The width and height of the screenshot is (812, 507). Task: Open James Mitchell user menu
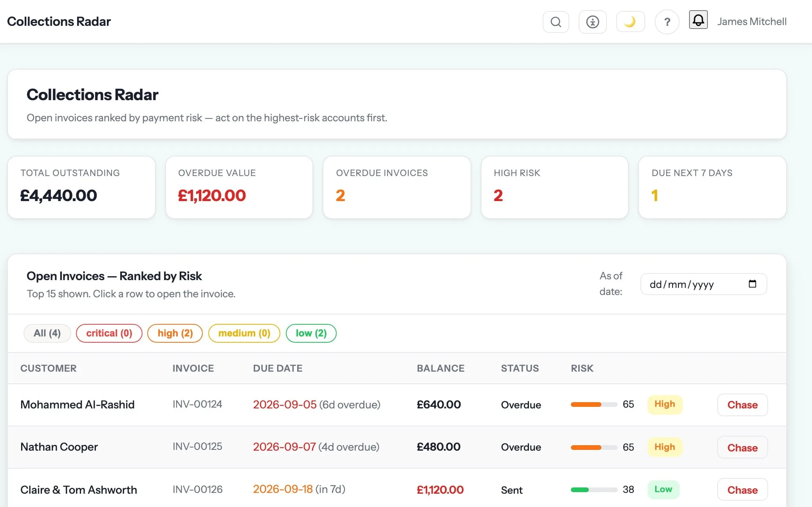(x=752, y=22)
